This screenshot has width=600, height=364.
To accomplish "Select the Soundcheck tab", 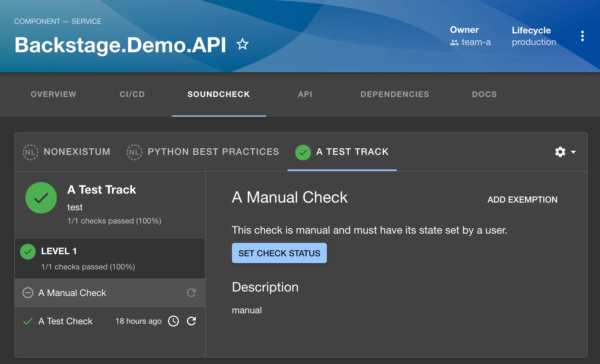I will click(219, 94).
